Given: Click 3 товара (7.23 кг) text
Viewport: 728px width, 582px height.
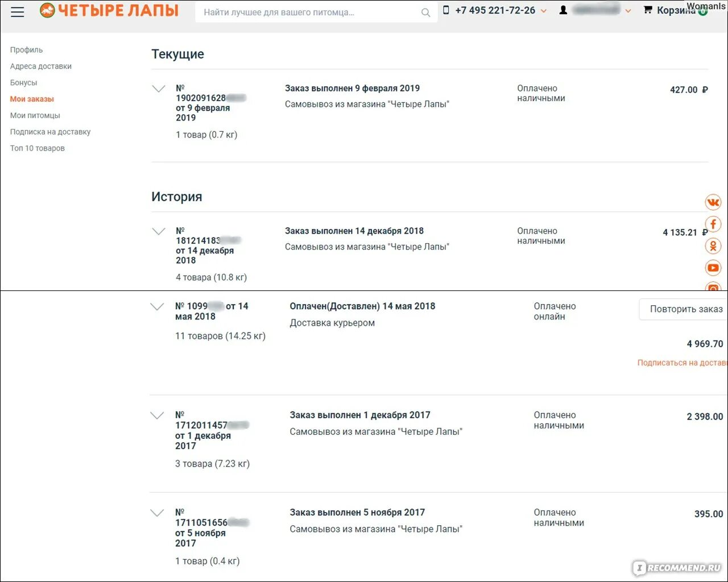Looking at the screenshot, I should point(212,464).
